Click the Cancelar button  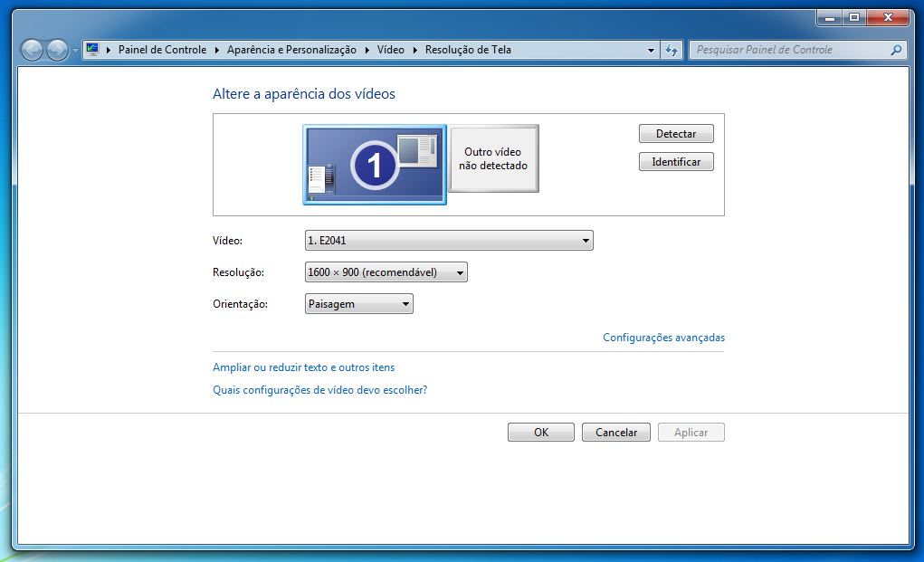pyautogui.click(x=615, y=433)
